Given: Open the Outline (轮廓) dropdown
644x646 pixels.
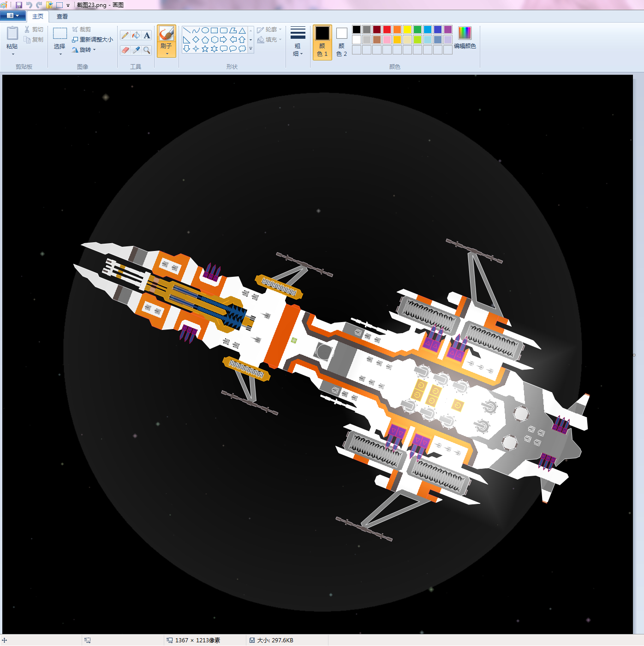Looking at the screenshot, I should 269,30.
